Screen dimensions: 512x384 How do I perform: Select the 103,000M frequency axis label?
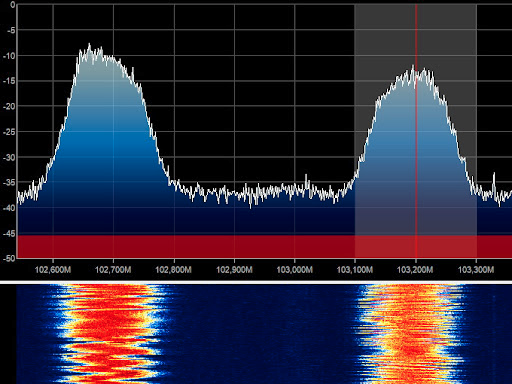[x=295, y=269]
